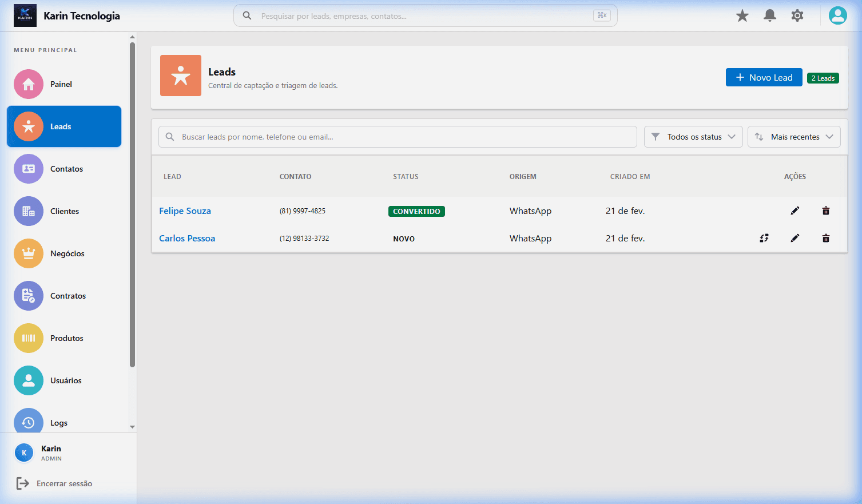The width and height of the screenshot is (862, 504).
Task: Expand the Todos os status filter
Action: pyautogui.click(x=693, y=137)
